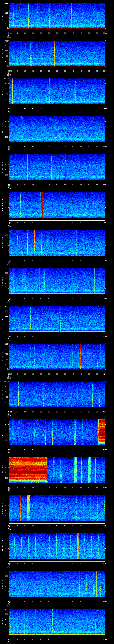Click the 3:38:00 start time label

(9, 298)
